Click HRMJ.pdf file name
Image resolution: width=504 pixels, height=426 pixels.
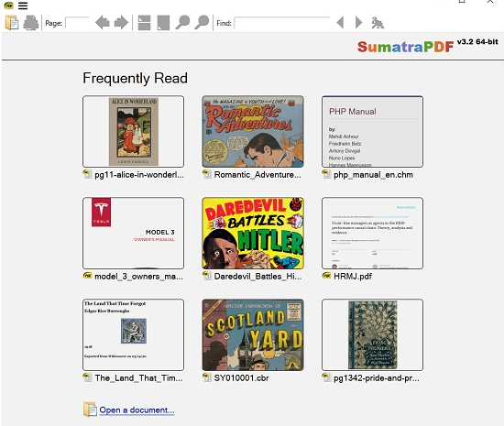(x=353, y=277)
